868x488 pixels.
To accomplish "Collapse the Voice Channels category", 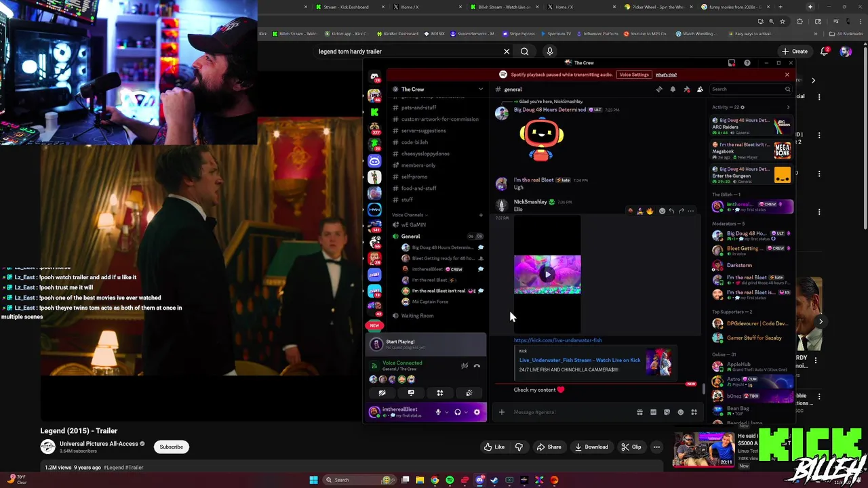I will point(410,215).
